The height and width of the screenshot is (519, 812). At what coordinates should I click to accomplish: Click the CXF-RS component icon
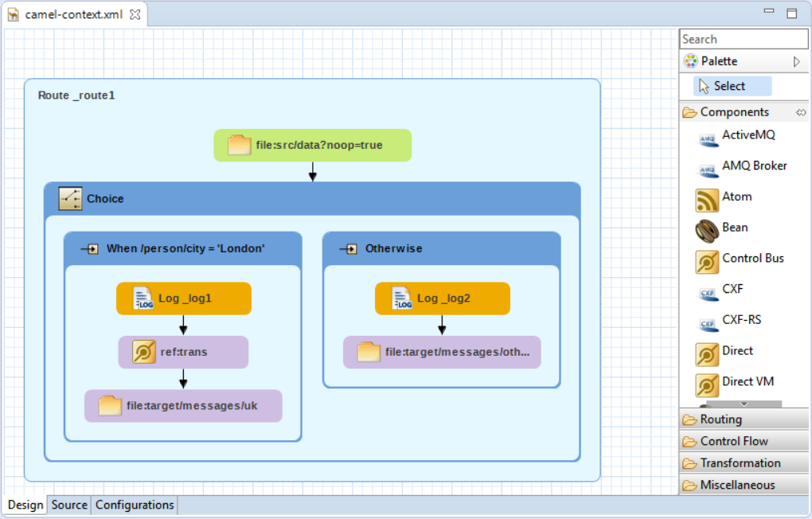click(708, 323)
